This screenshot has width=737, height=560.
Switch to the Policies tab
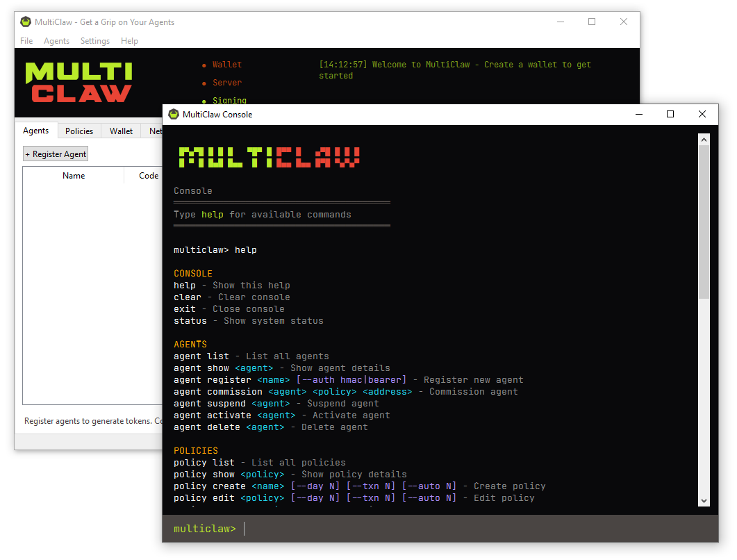click(79, 131)
